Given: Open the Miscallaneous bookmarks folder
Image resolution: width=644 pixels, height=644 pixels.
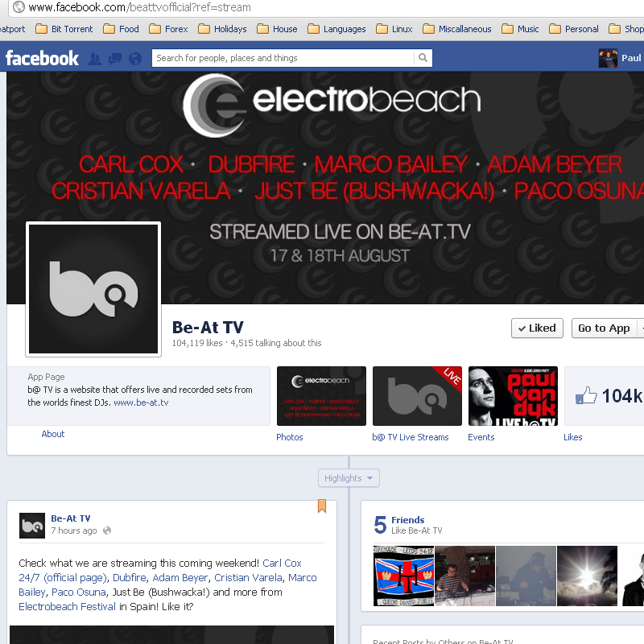Looking at the screenshot, I should 457,29.
